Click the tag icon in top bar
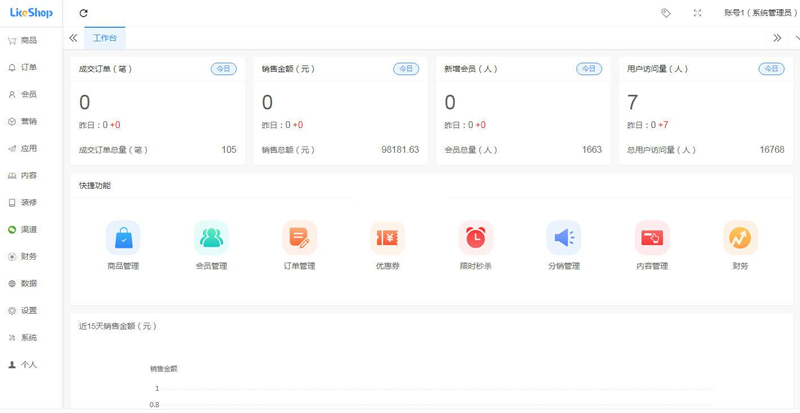 (x=666, y=13)
